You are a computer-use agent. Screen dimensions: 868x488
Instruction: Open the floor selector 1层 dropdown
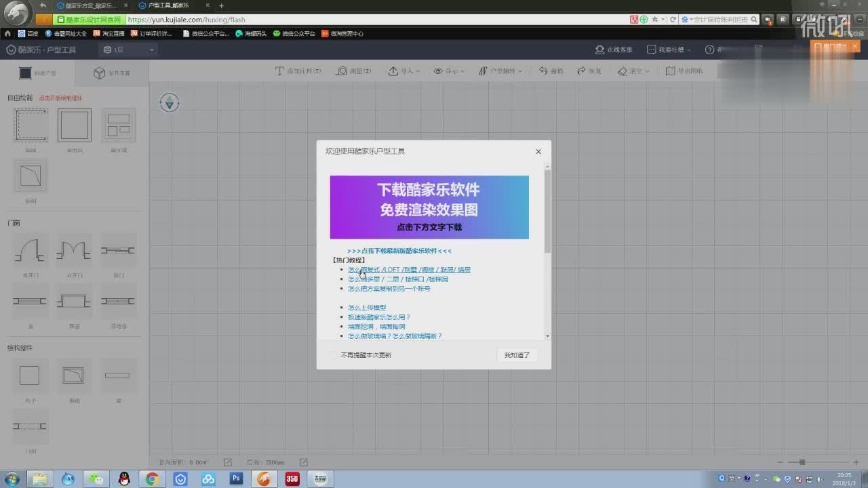pyautogui.click(x=129, y=49)
